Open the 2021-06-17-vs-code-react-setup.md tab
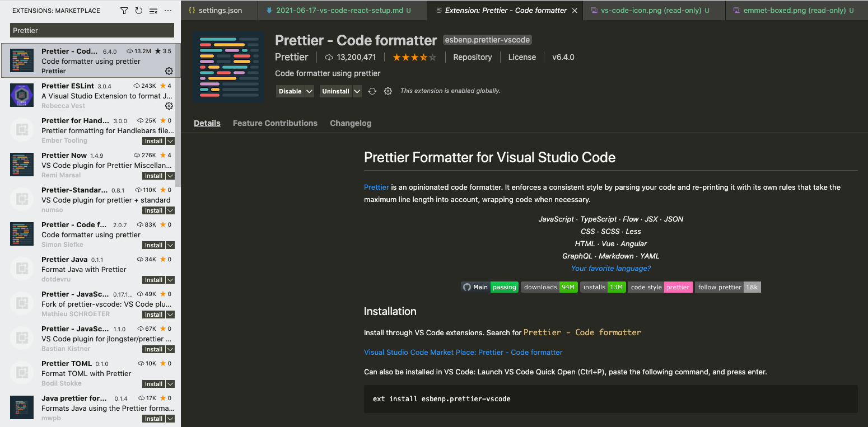 342,11
